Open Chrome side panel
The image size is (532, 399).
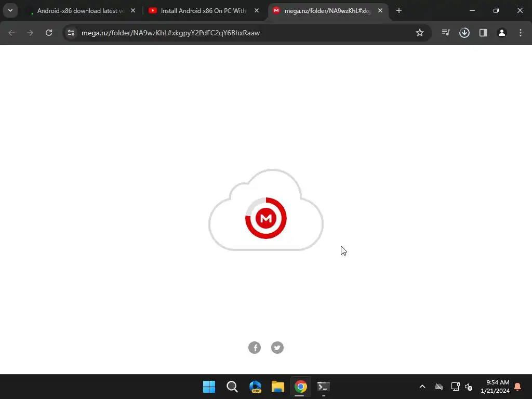(x=483, y=33)
